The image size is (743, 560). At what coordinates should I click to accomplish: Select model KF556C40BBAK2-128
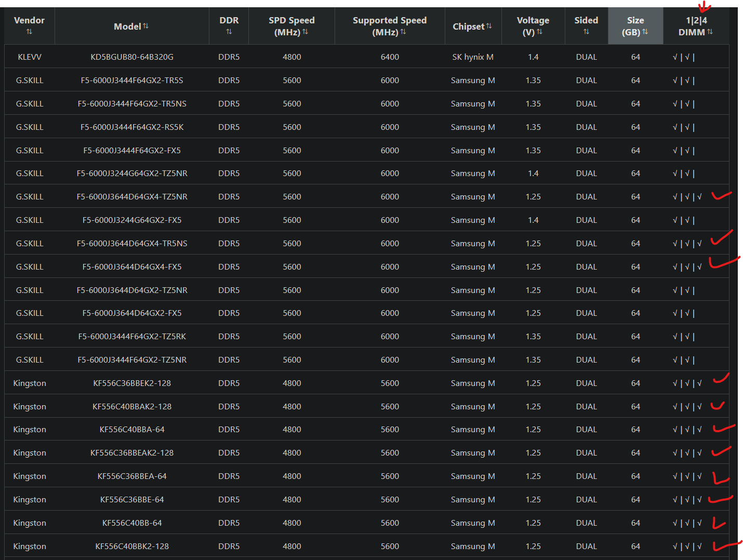(132, 407)
